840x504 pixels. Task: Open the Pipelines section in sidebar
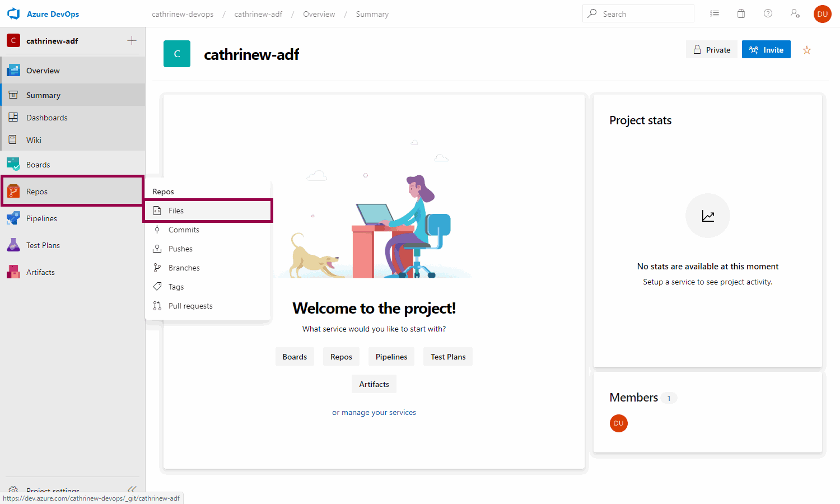(41, 218)
